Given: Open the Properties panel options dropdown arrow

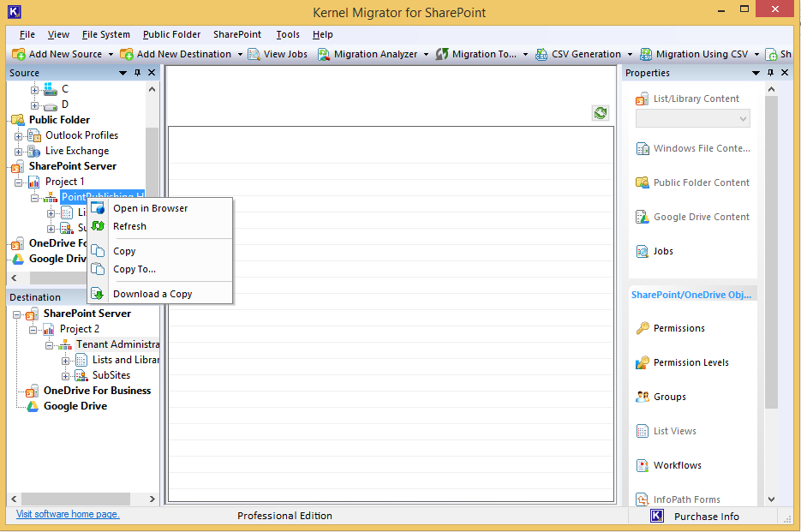Looking at the screenshot, I should tap(756, 73).
